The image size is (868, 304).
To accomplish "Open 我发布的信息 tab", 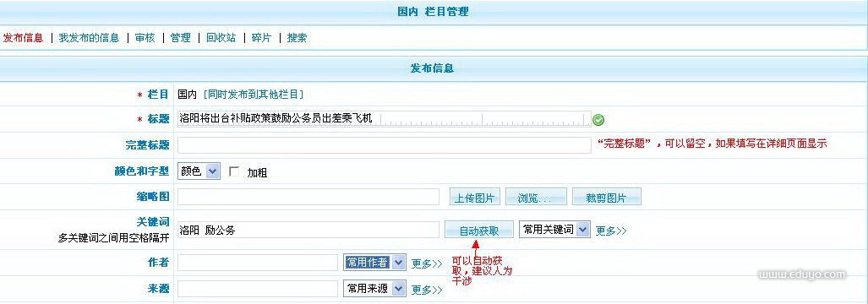I will click(x=89, y=38).
